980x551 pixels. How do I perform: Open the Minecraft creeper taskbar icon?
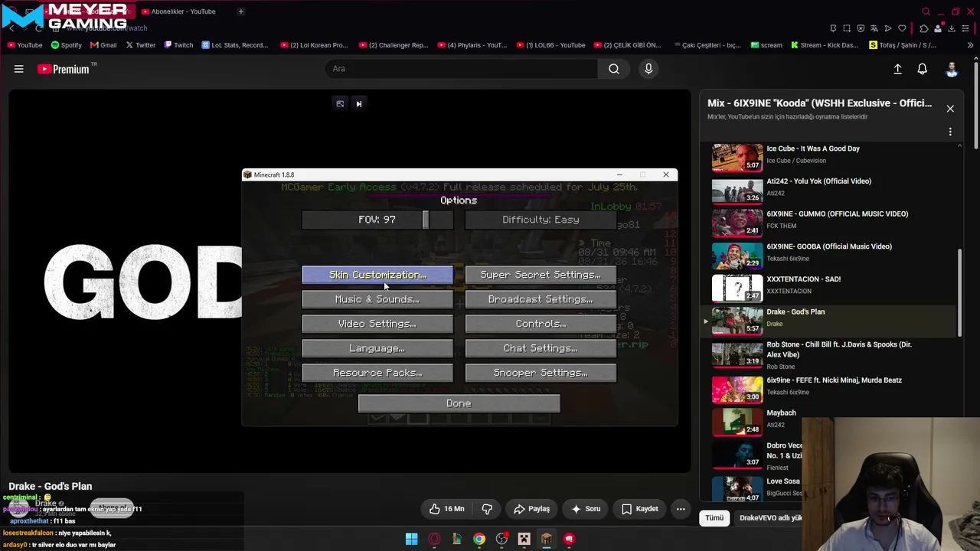[524, 539]
